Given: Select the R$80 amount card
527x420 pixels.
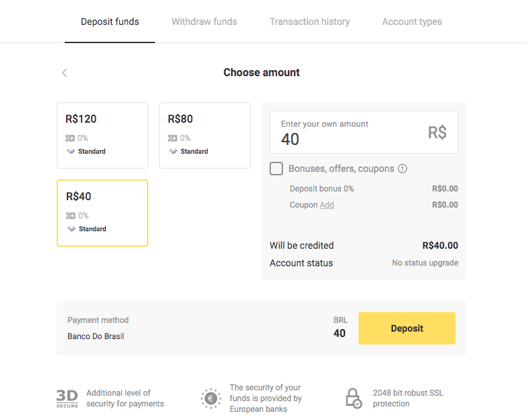Looking at the screenshot, I should click(x=205, y=135).
